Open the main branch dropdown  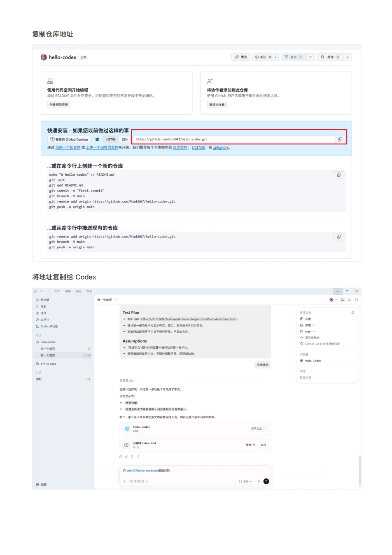pos(308,331)
